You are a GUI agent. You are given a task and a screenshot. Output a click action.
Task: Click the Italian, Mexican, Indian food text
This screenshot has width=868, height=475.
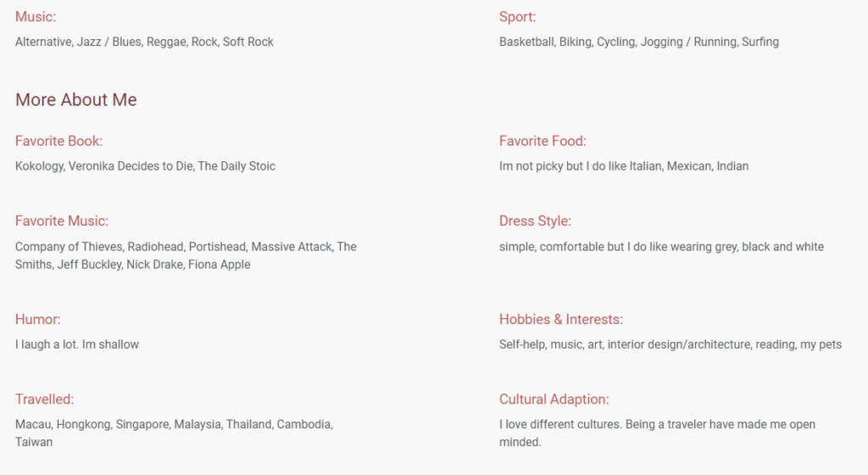click(x=624, y=166)
